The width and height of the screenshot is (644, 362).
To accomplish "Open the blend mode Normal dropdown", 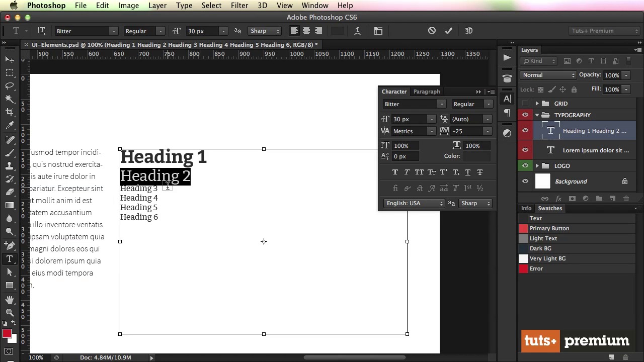I will (x=548, y=75).
